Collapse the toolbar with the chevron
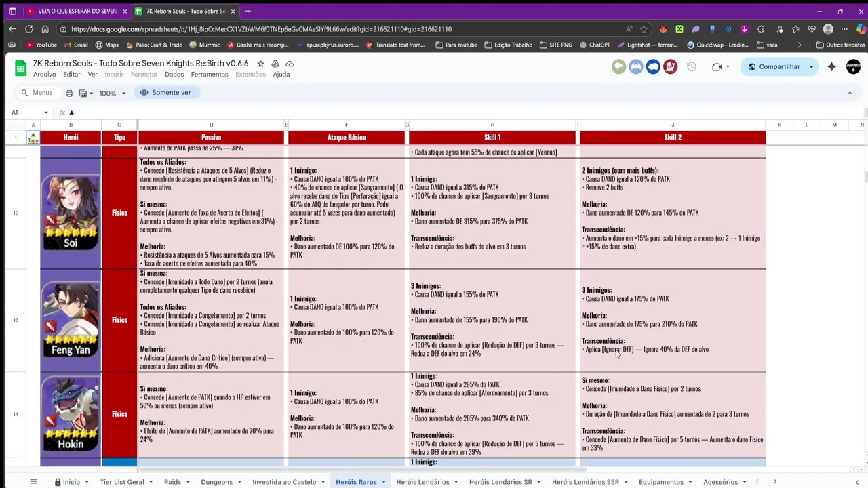The image size is (868, 488). click(x=850, y=93)
